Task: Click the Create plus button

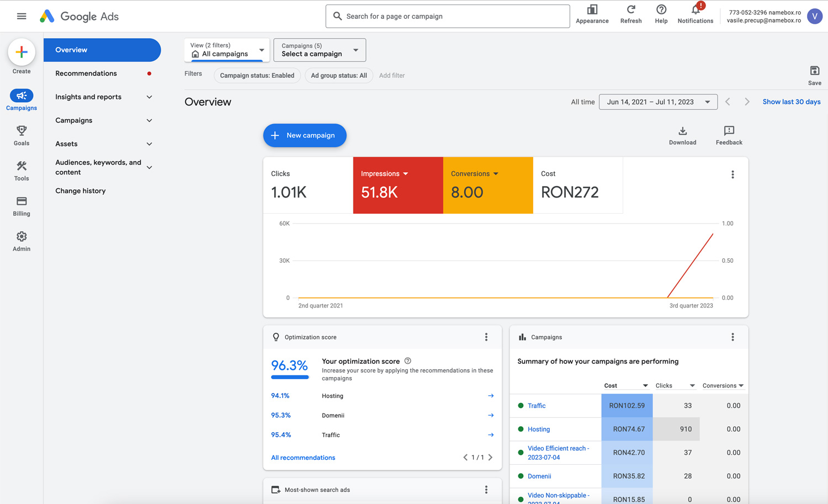Action: (22, 52)
